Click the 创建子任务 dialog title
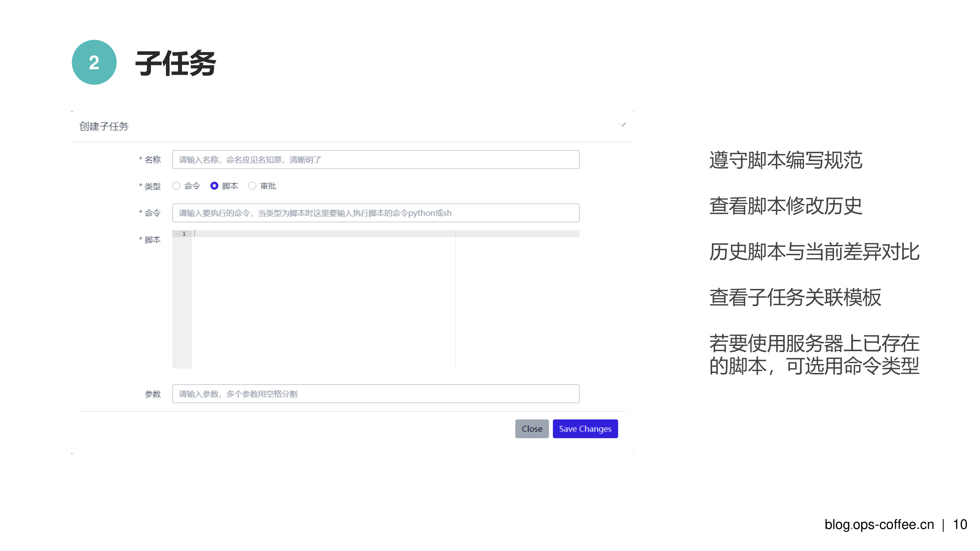 (104, 126)
